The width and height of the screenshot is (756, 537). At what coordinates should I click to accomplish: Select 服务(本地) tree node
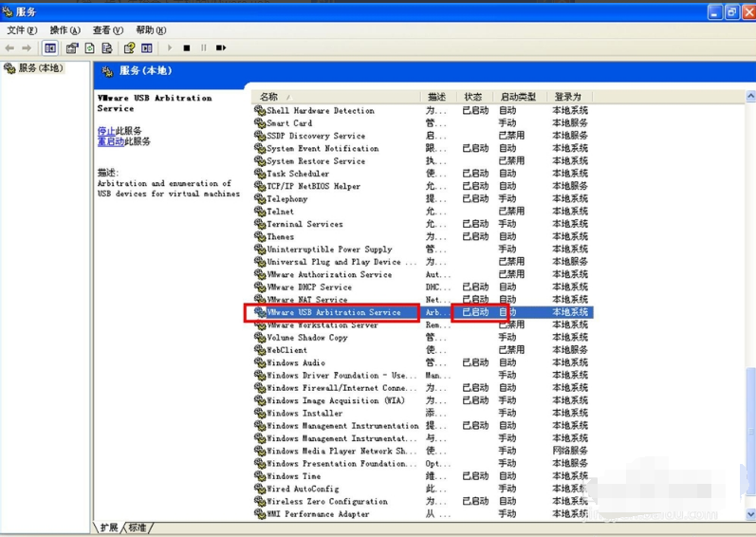41,68
